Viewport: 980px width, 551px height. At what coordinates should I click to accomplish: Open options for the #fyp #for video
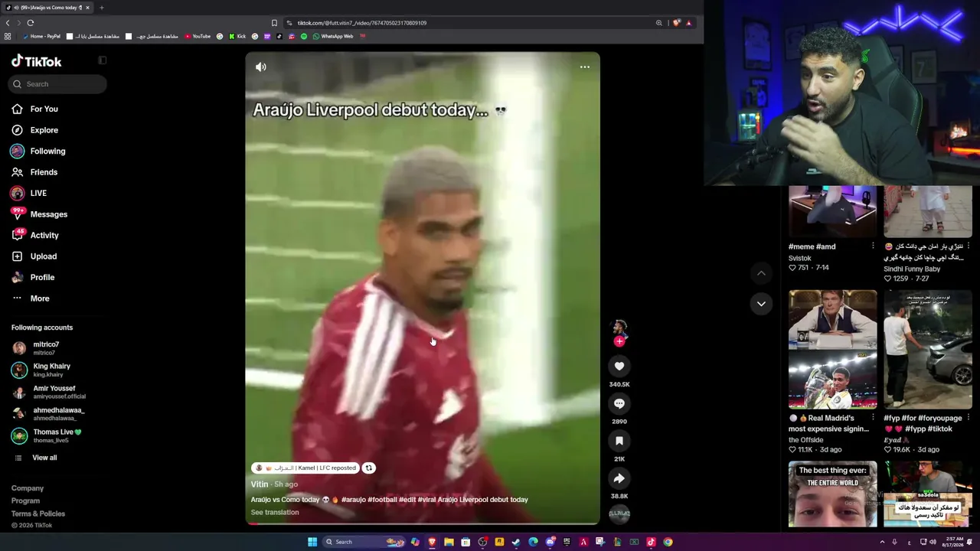pos(968,418)
